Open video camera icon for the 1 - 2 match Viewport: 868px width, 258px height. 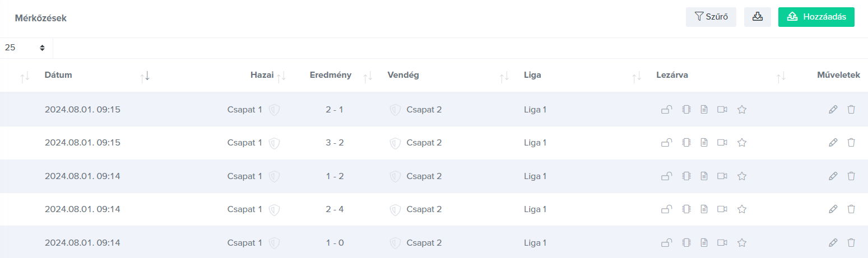coord(722,176)
